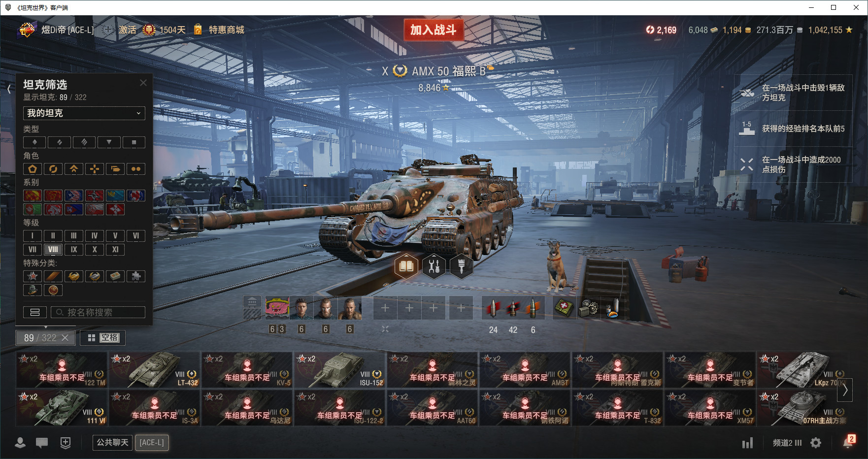Image resolution: width=868 pixels, height=459 pixels.
Task: Open the settings gear in bottom bar
Action: 816,443
